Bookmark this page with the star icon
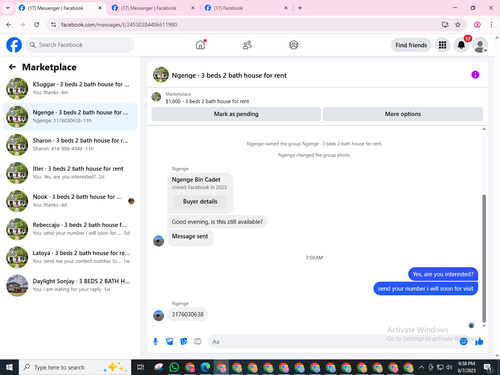500x375 pixels. tap(458, 24)
